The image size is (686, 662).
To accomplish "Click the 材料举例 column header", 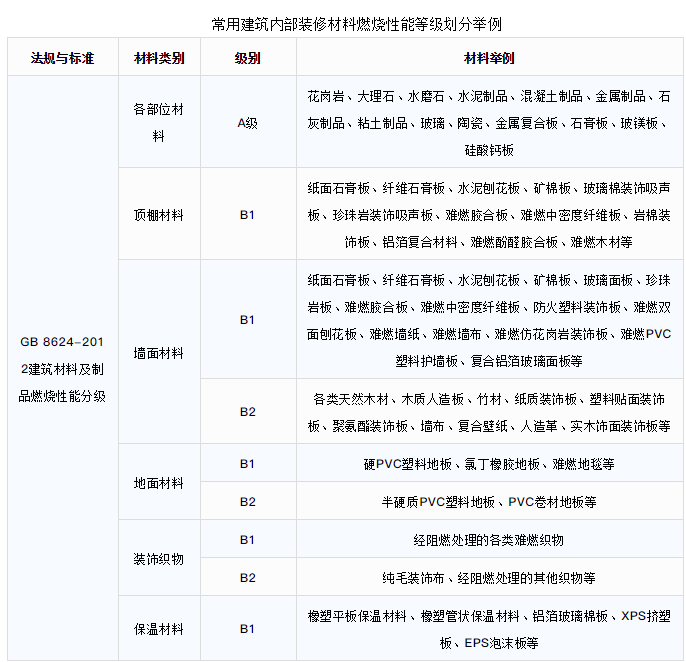I will (489, 59).
